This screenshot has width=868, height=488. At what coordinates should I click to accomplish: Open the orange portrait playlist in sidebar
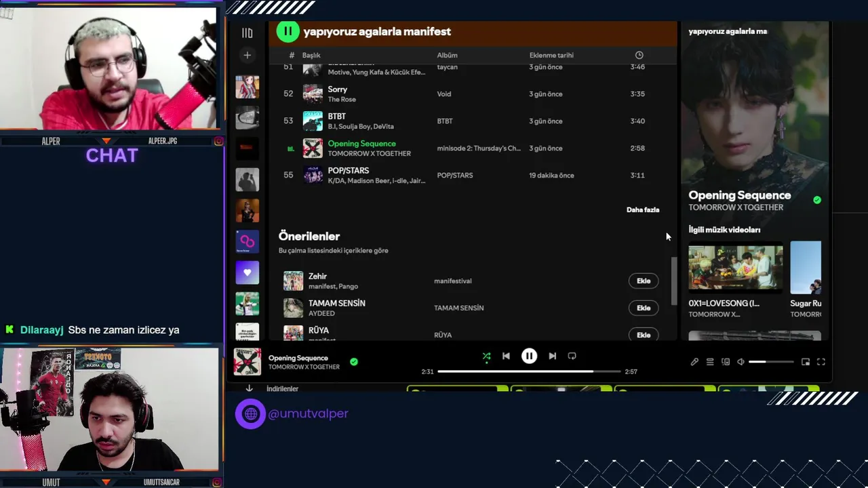[x=247, y=211]
